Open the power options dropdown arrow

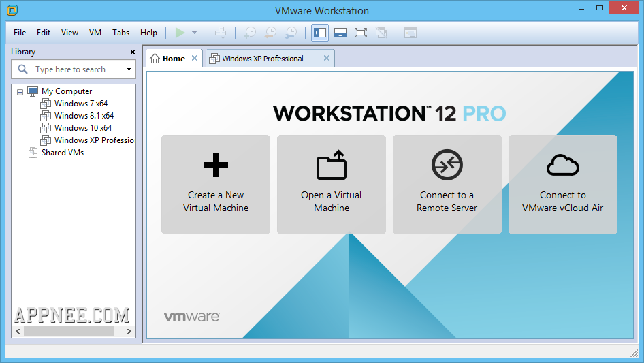194,33
